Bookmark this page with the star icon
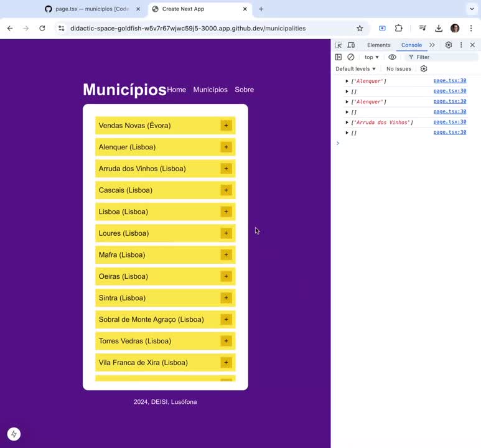Screen dimensions: 481x448 pyautogui.click(x=360, y=28)
